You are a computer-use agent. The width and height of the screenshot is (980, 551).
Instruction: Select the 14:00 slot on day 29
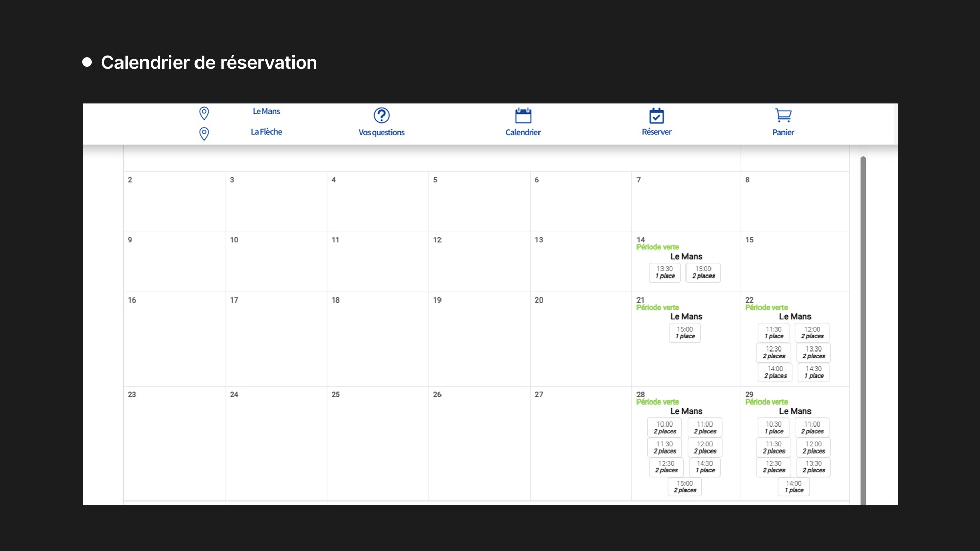tap(793, 487)
